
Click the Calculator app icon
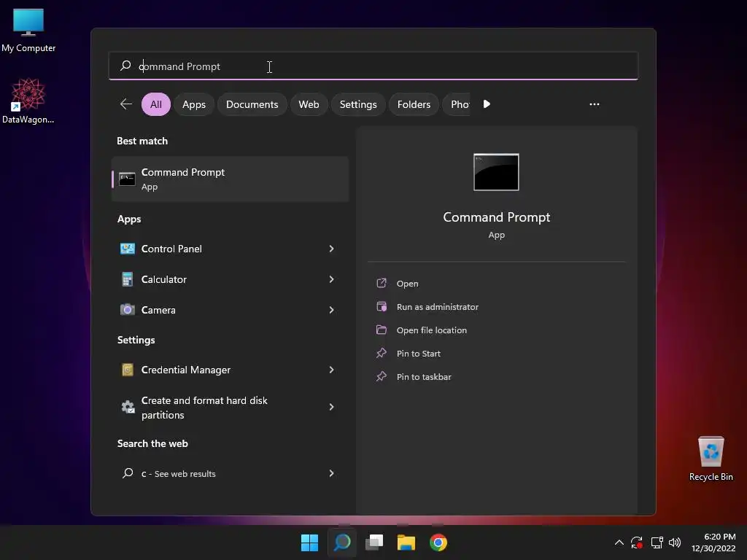pos(127,279)
